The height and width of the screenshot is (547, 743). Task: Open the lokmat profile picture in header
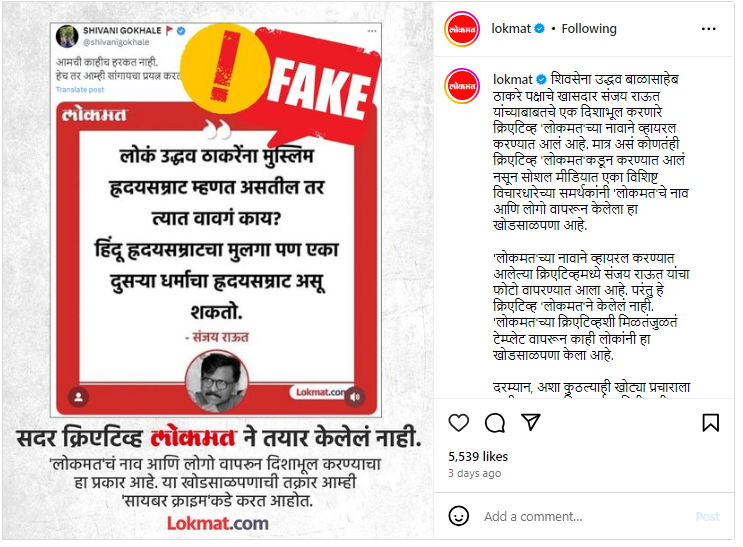462,29
